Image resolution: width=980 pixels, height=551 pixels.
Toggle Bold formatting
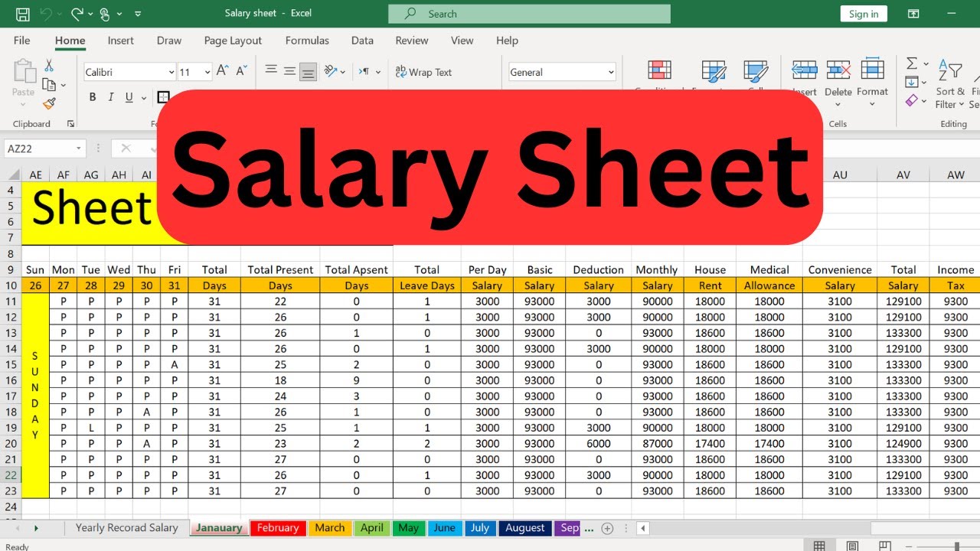(93, 97)
